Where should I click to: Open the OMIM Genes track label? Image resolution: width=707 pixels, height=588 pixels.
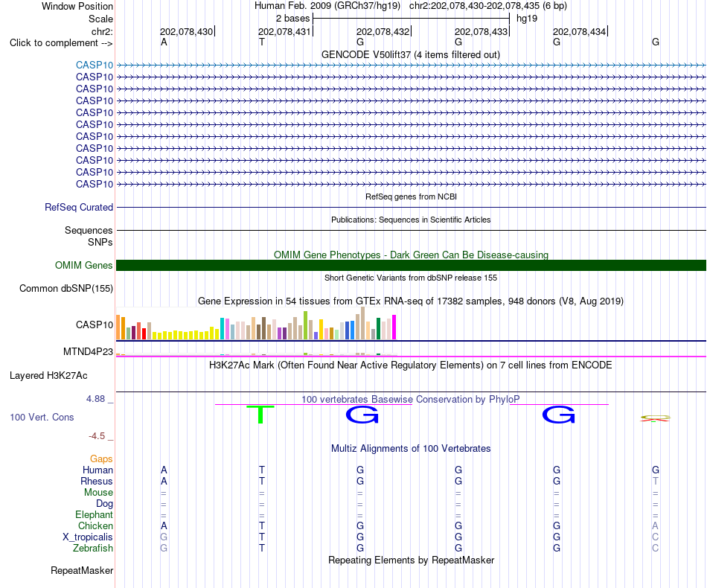point(84,265)
